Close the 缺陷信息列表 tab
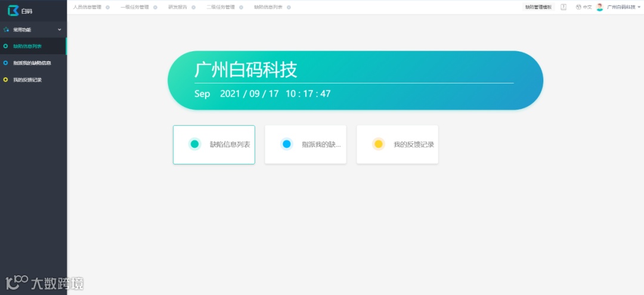Image resolution: width=644 pixels, height=295 pixels. click(x=289, y=7)
